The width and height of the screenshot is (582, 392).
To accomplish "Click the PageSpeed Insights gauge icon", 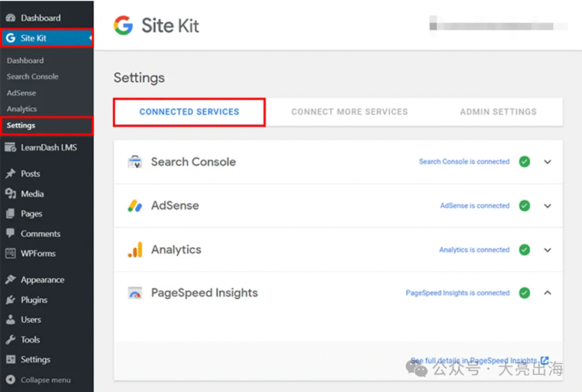I will point(135,294).
